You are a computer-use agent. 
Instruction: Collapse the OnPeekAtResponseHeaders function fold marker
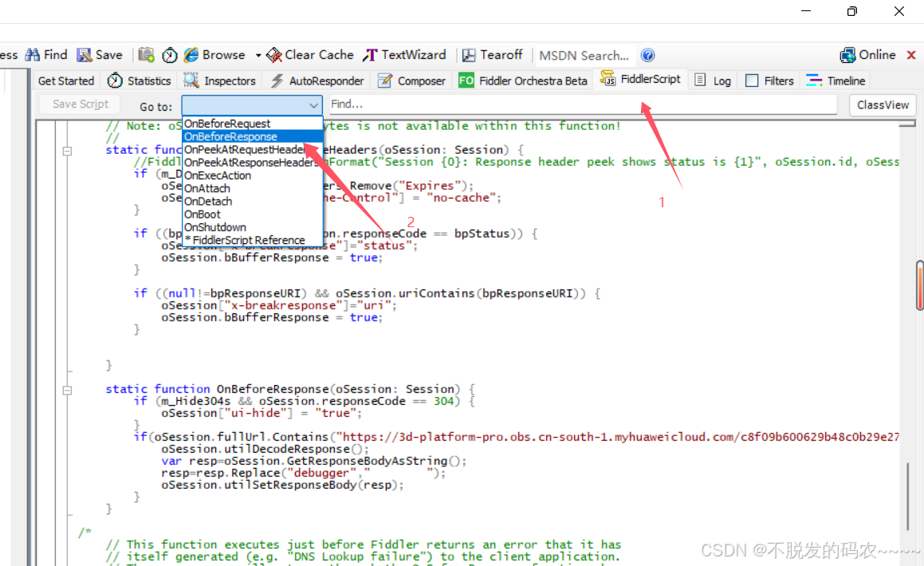67,151
